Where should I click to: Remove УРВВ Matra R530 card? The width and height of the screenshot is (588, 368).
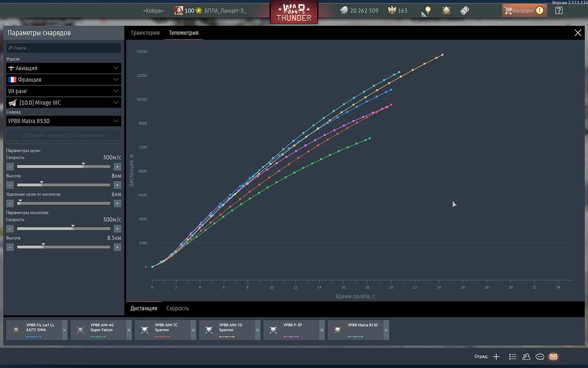386,330
